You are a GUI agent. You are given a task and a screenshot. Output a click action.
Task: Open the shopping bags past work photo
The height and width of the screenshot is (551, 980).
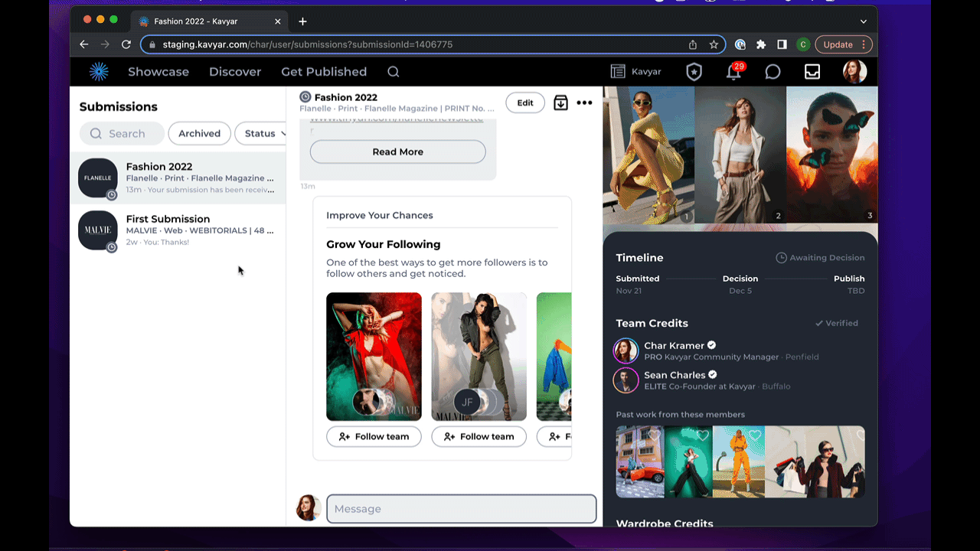pyautogui.click(x=815, y=462)
